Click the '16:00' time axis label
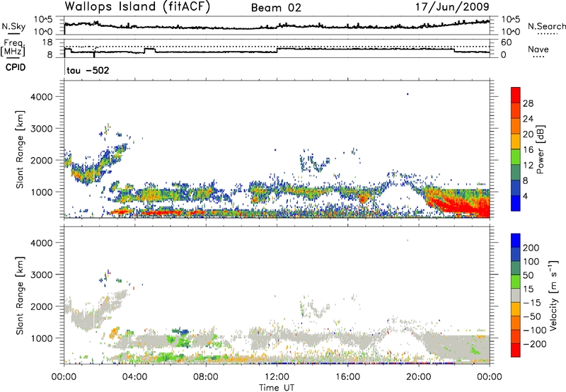 tap(347, 377)
